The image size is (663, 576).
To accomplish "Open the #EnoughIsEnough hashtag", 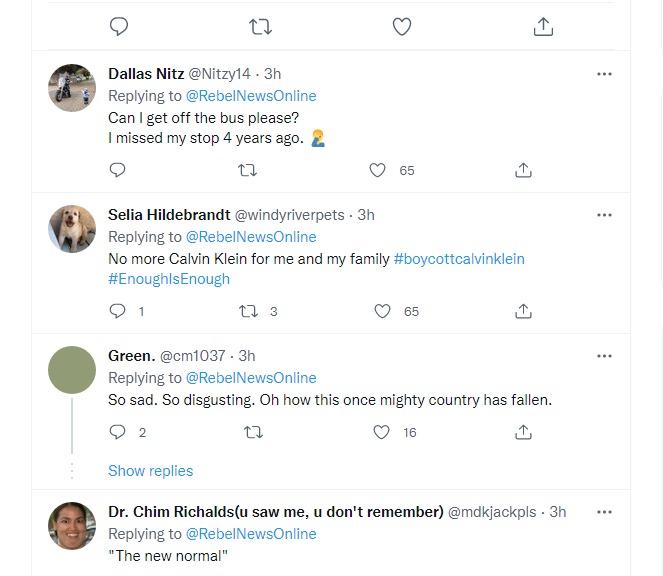I will point(169,279).
